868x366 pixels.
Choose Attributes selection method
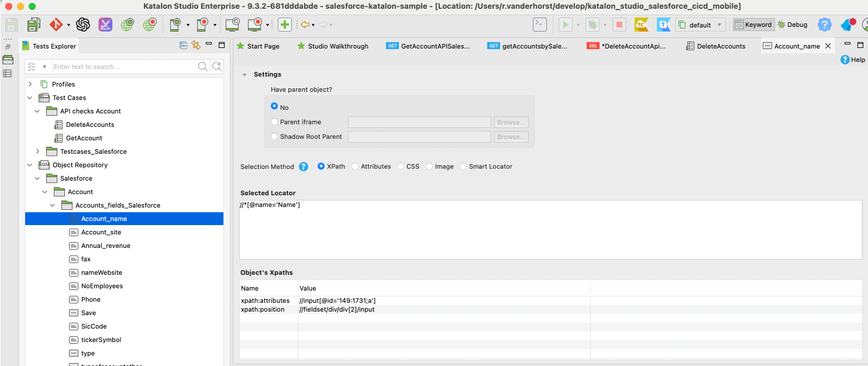click(x=354, y=166)
